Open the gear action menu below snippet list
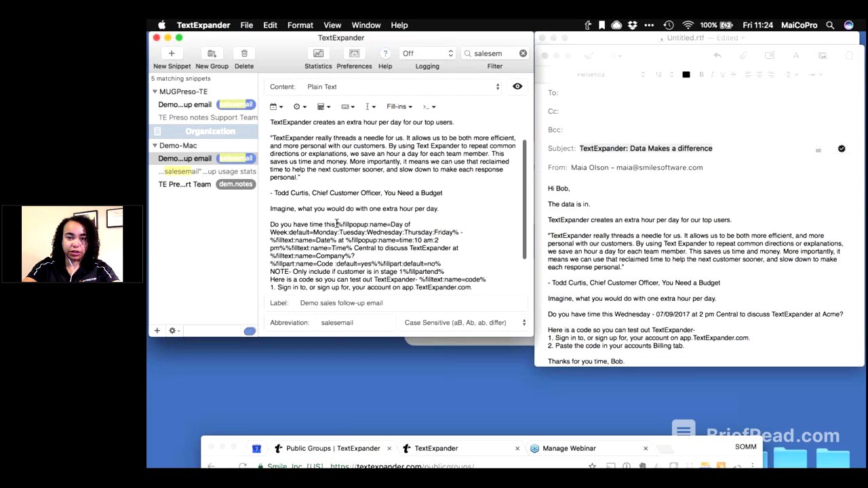This screenshot has width=868, height=488. click(174, 331)
